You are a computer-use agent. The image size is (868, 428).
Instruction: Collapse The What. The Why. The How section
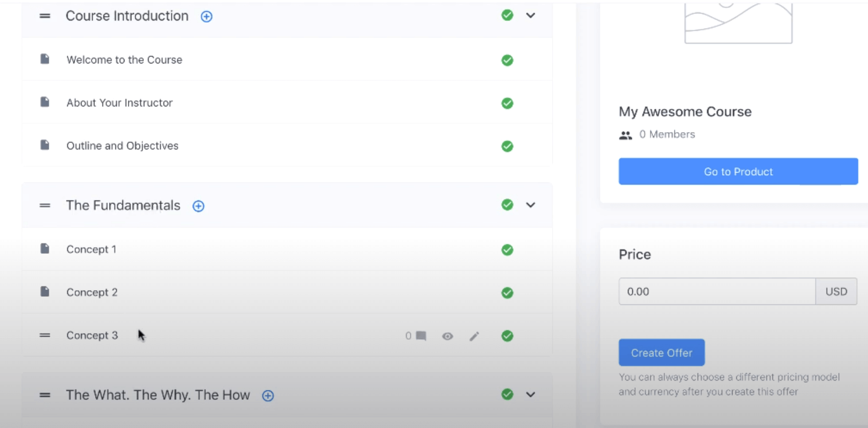pyautogui.click(x=531, y=394)
